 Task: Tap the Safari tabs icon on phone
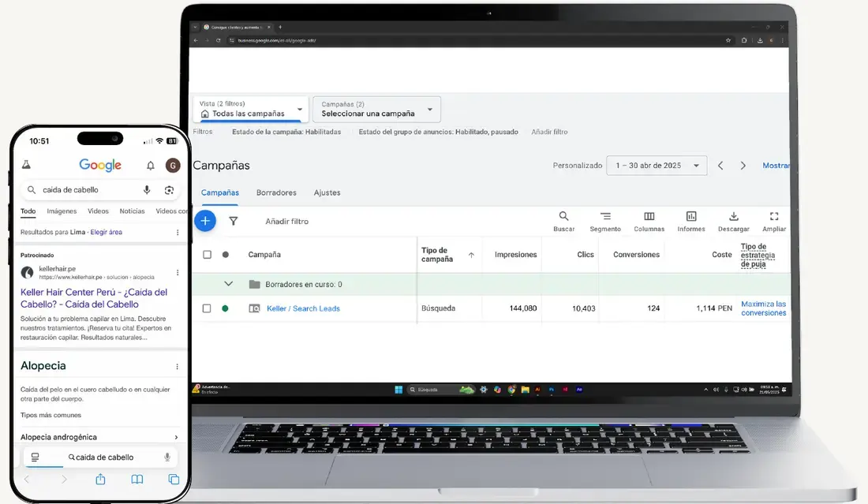click(x=174, y=479)
